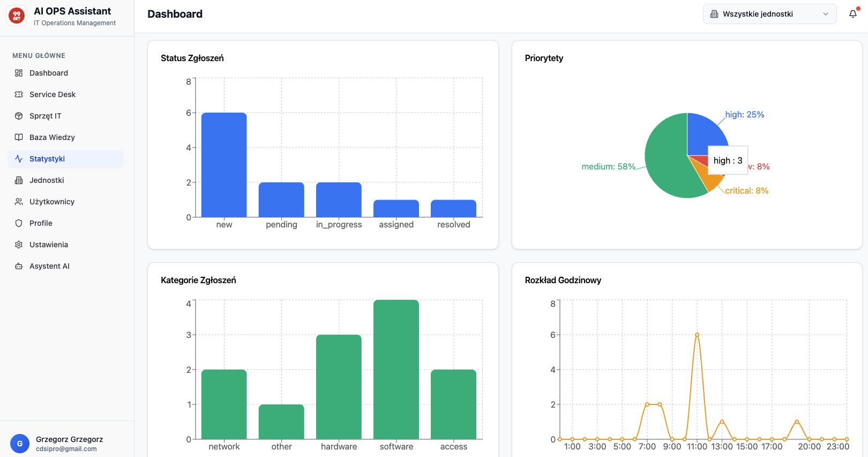This screenshot has height=457, width=868.
Task: Click the AI OPS Assistant logo
Action: 17,16
